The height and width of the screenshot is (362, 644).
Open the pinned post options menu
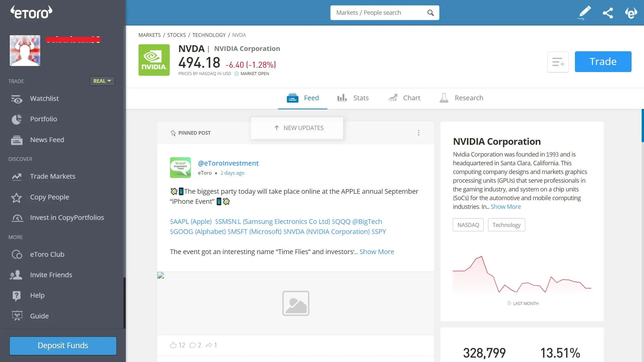pyautogui.click(x=419, y=133)
